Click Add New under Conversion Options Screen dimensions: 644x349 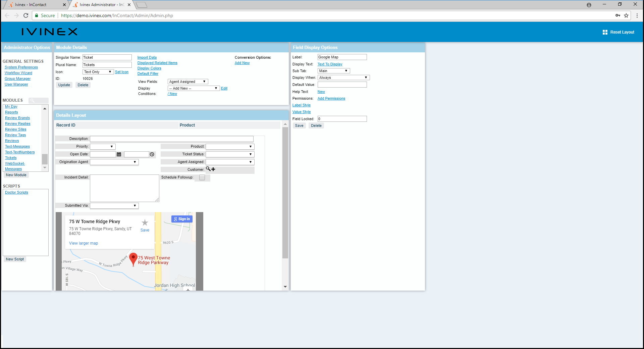(242, 63)
